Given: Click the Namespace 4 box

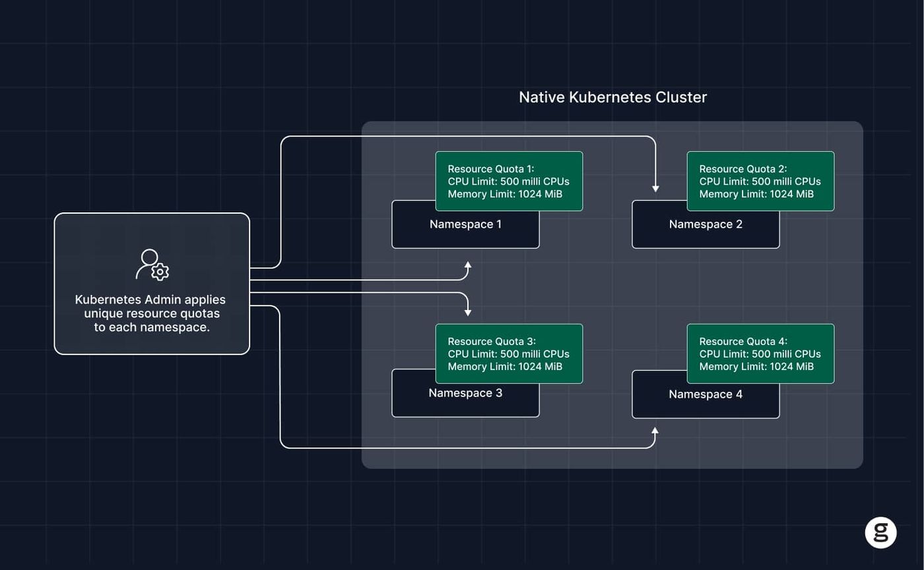Looking at the screenshot, I should (x=706, y=395).
